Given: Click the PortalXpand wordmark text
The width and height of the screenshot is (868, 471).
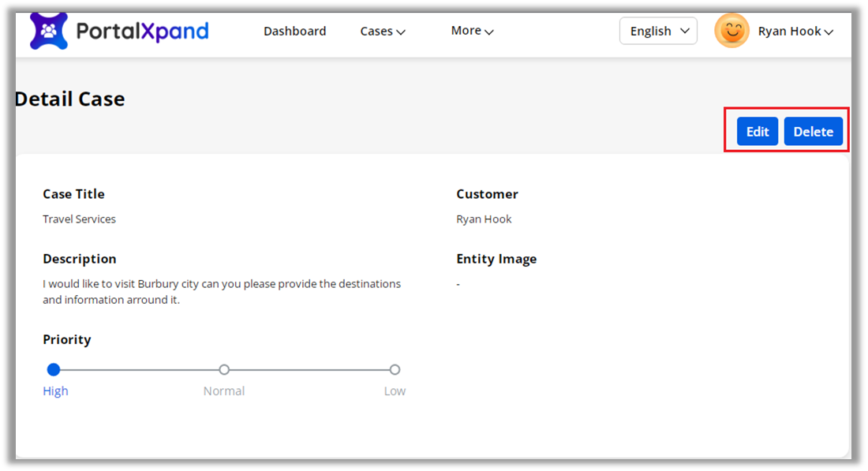Looking at the screenshot, I should point(142,32).
